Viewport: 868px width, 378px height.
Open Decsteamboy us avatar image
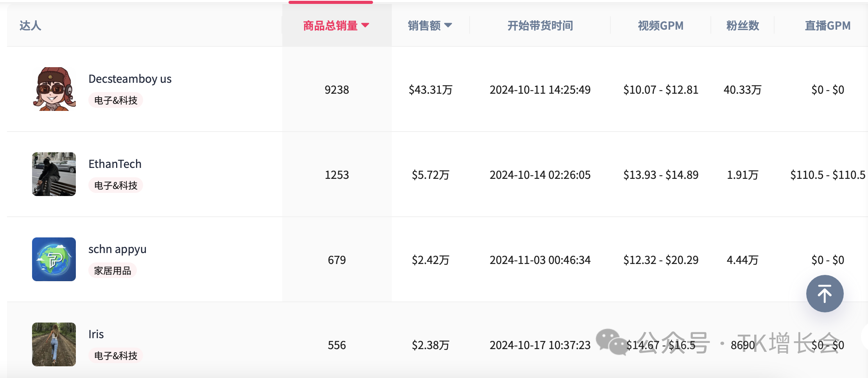pos(54,89)
